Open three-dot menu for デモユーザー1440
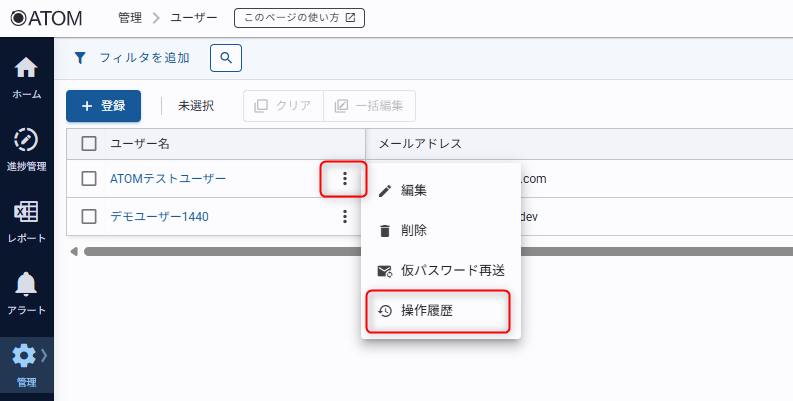Image resolution: width=793 pixels, height=401 pixels. click(x=344, y=216)
